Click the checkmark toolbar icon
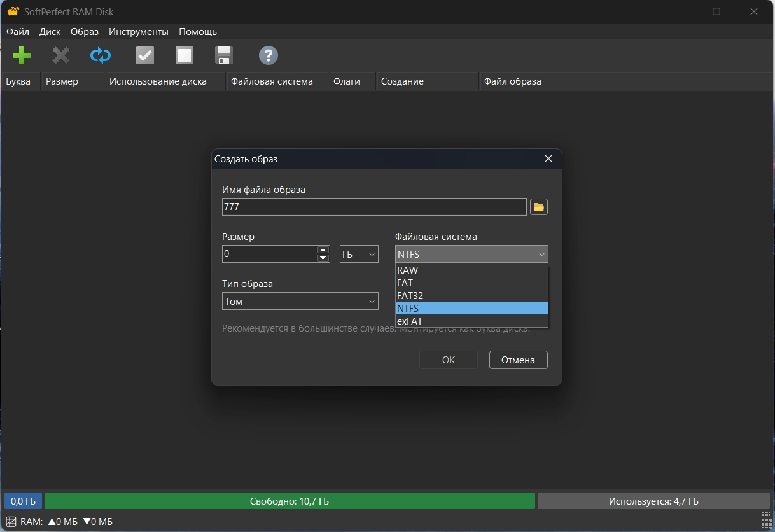This screenshot has height=532, width=775. point(145,56)
